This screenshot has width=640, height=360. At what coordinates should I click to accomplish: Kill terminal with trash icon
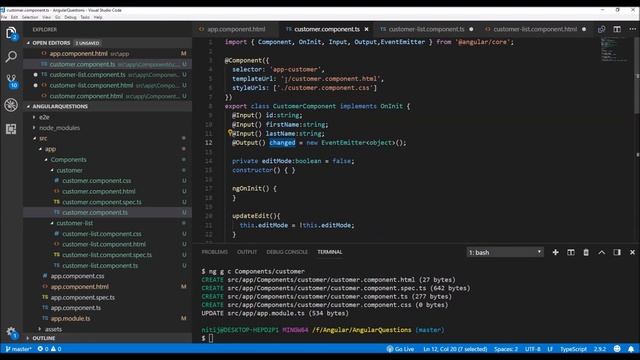click(x=586, y=252)
